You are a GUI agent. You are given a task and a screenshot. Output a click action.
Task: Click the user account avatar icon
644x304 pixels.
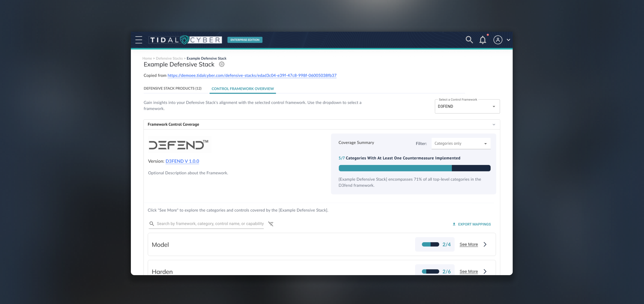pyautogui.click(x=498, y=40)
